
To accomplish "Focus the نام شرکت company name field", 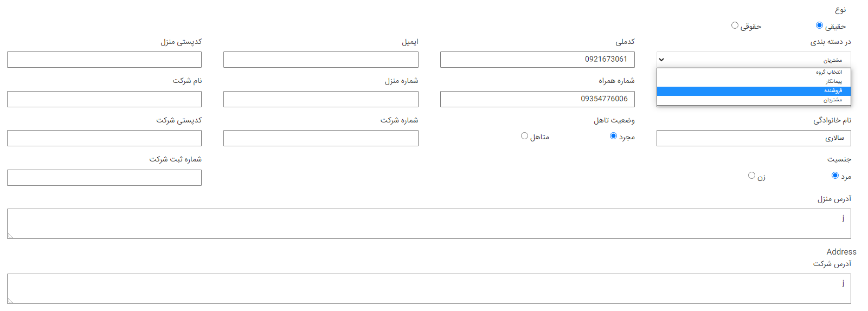I will [x=104, y=99].
